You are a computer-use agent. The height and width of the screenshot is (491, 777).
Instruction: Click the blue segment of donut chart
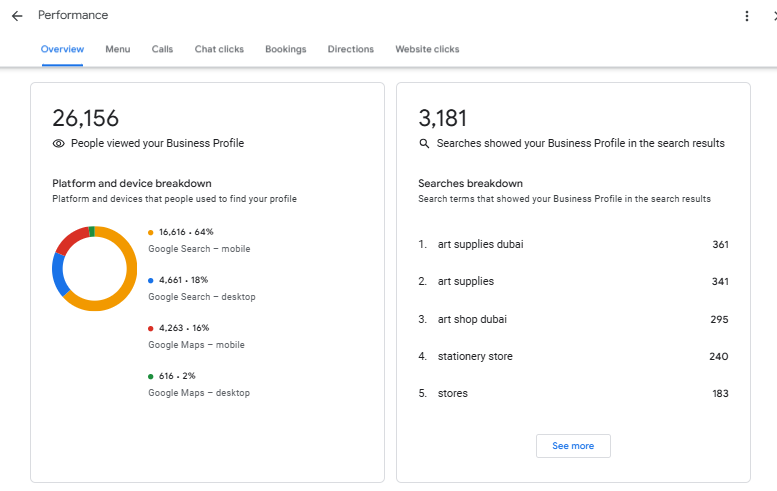[59, 275]
